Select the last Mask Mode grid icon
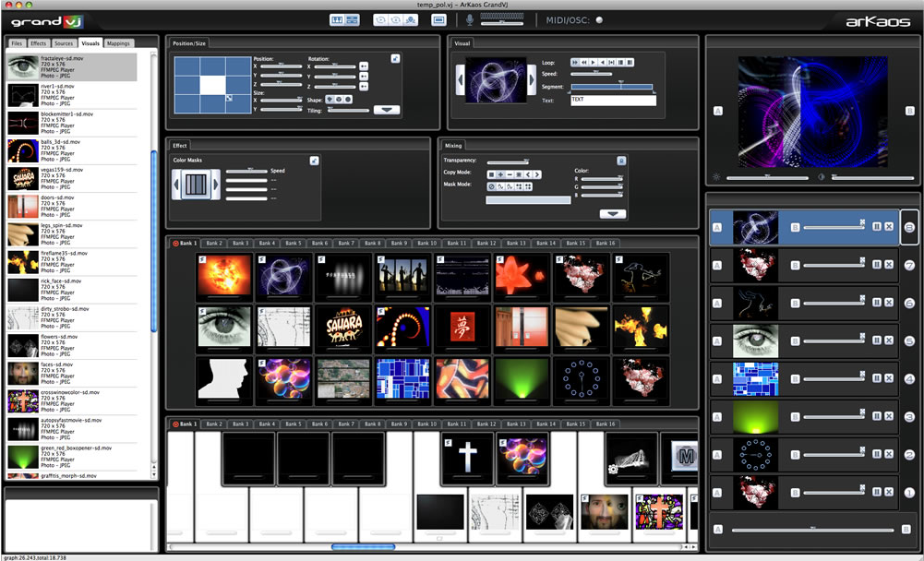This screenshot has width=924, height=561. (528, 186)
